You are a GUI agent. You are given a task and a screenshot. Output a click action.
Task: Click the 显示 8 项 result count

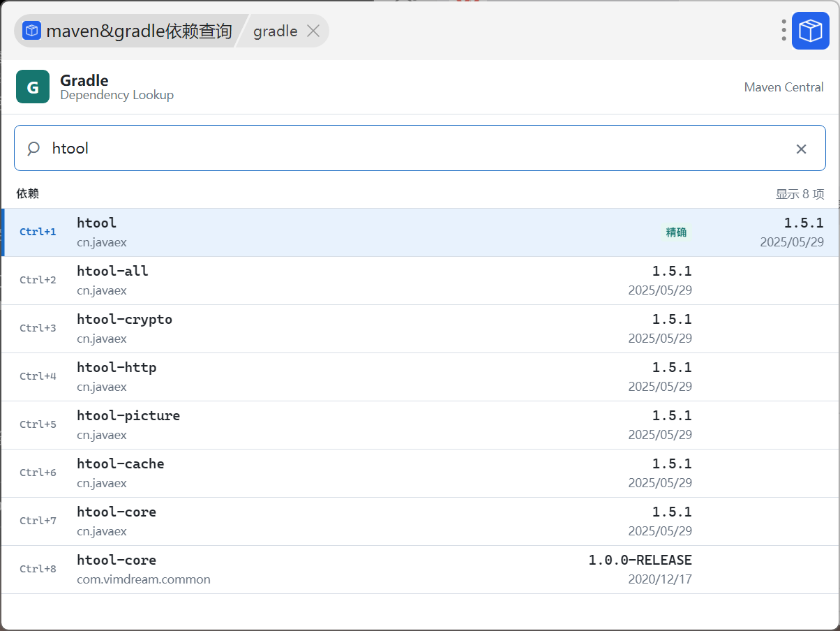800,193
